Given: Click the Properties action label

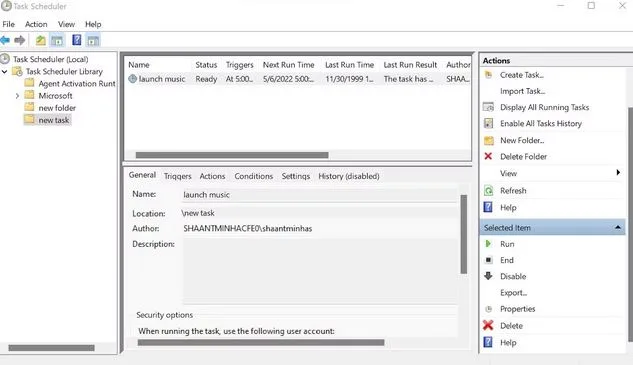Looking at the screenshot, I should (518, 309).
